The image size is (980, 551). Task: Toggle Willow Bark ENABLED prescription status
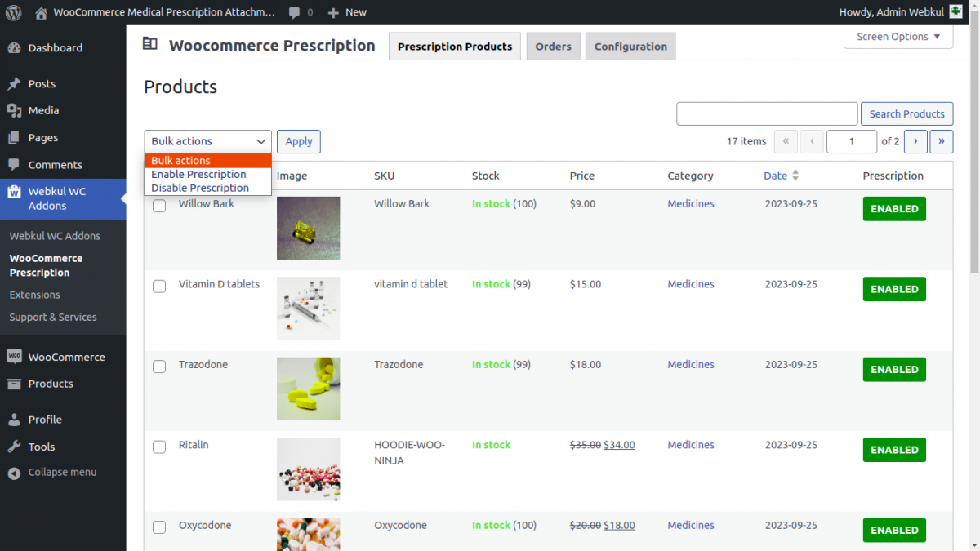pos(894,209)
